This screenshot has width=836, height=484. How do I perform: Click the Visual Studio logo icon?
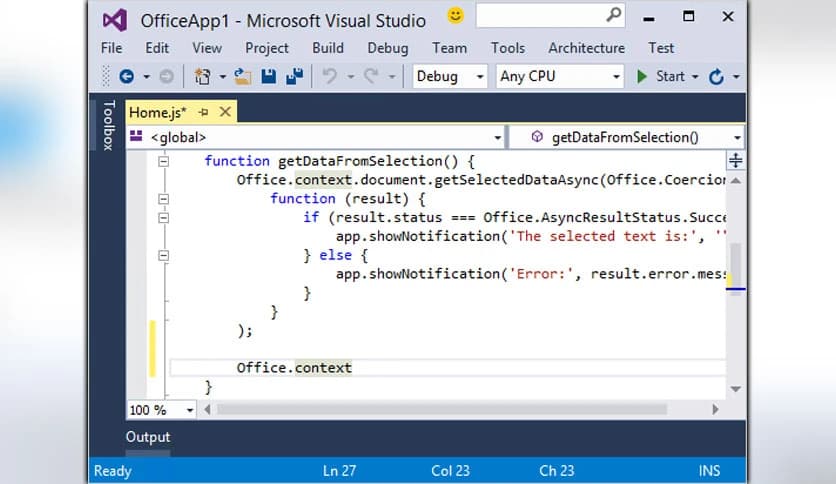click(115, 20)
